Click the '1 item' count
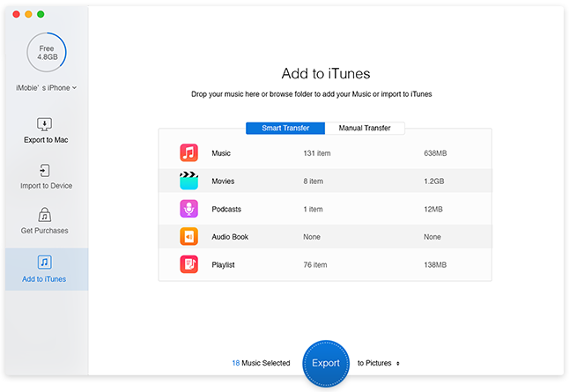Viewport: 569px width, 392px height. [313, 209]
